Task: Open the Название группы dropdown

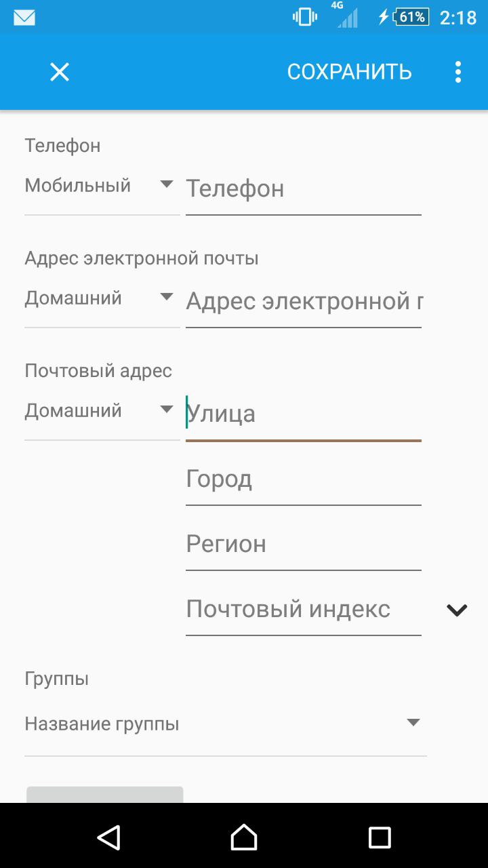Action: [225, 724]
